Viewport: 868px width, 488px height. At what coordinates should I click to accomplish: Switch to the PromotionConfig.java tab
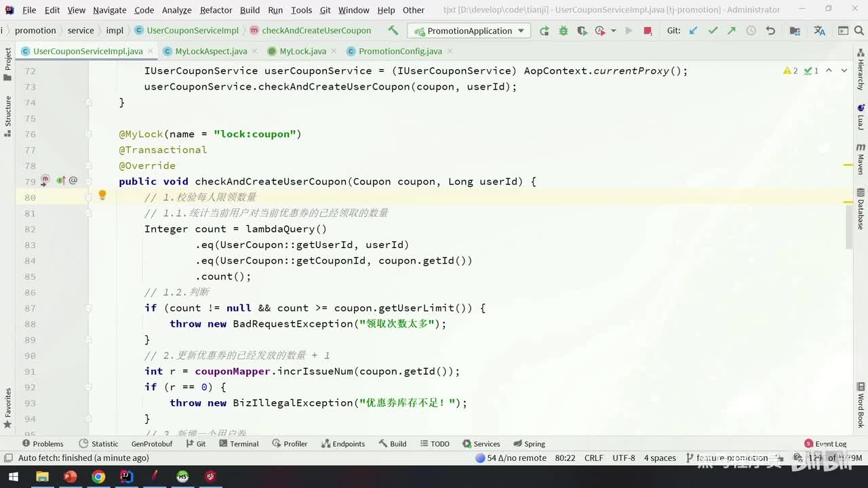400,51
